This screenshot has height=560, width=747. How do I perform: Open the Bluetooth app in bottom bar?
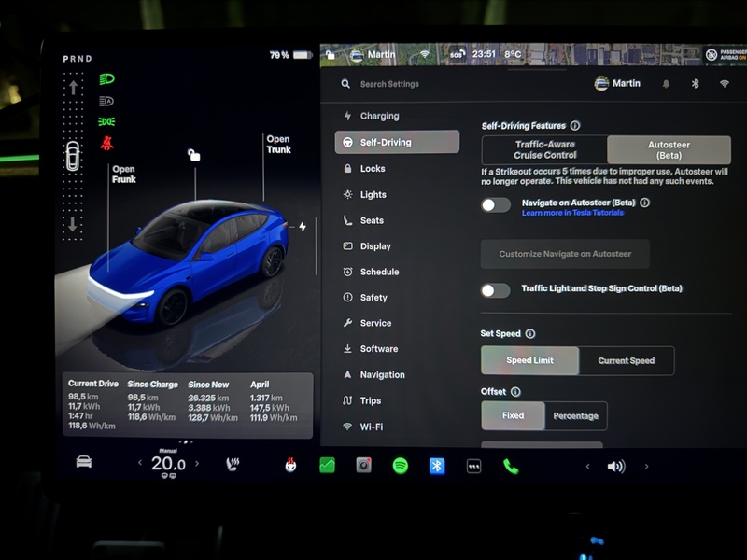point(437,466)
